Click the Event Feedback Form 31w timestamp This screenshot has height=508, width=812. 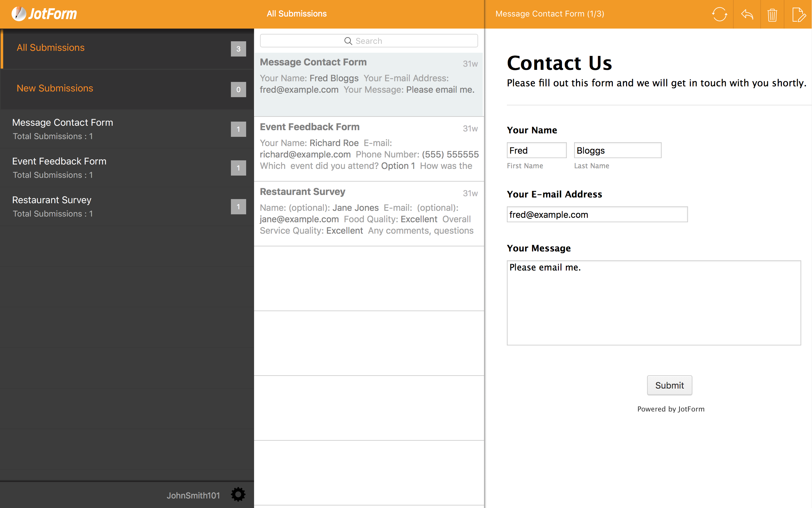pos(470,128)
